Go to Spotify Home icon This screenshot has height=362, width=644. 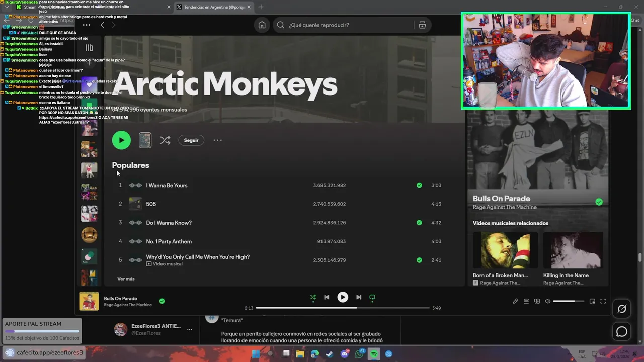(262, 25)
